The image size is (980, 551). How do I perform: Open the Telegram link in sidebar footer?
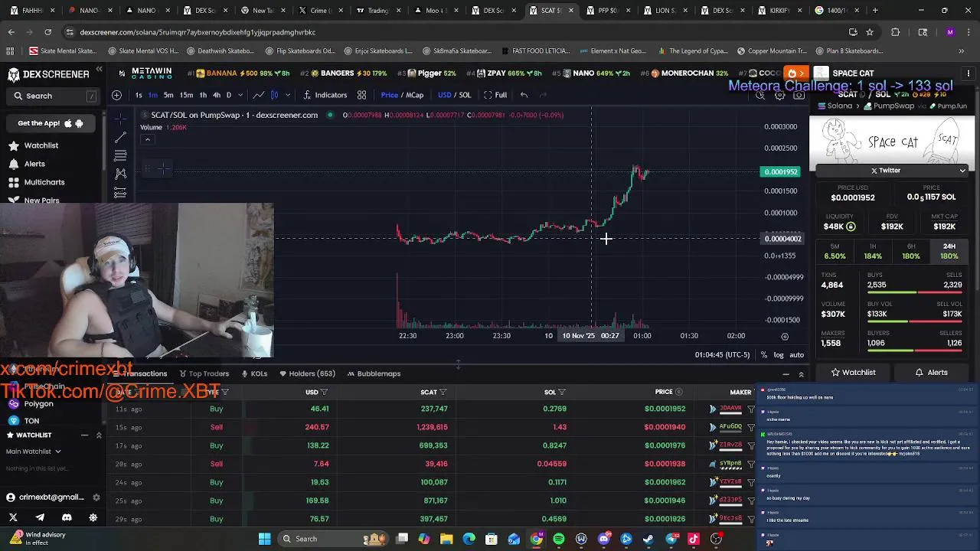point(40,517)
